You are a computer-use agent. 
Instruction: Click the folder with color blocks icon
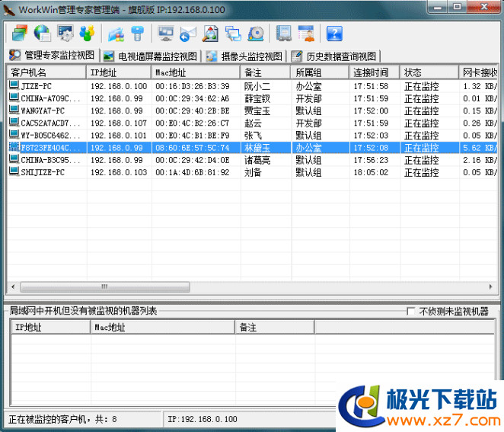pyautogui.click(x=116, y=34)
